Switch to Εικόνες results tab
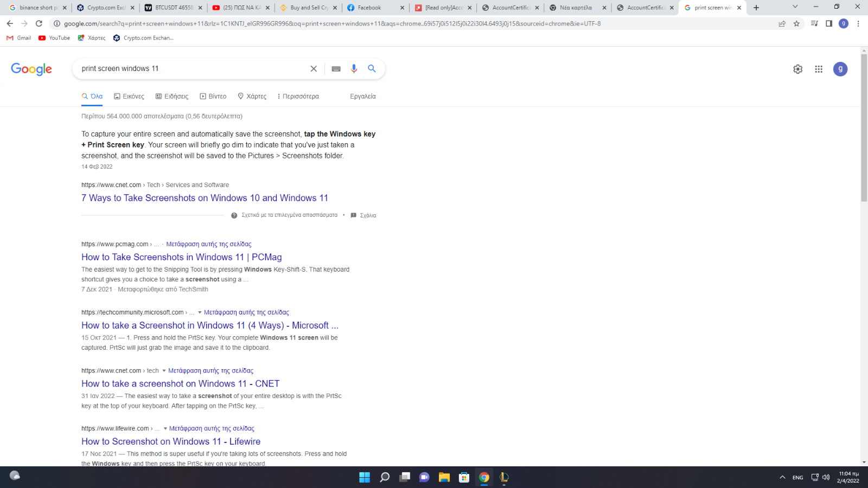868x488 pixels. point(129,96)
